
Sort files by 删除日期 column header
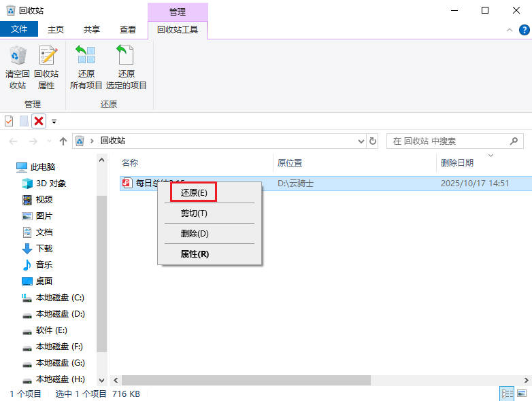tap(457, 163)
